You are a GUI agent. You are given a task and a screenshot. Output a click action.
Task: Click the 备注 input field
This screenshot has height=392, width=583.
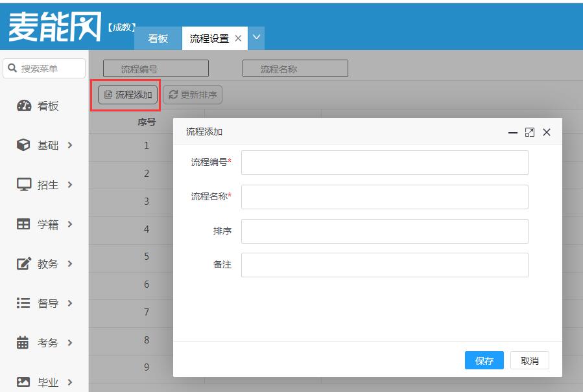pyautogui.click(x=385, y=265)
